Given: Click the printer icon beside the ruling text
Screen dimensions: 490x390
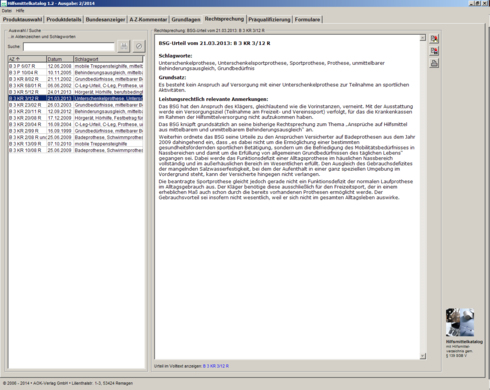Looking at the screenshot, I should point(434,63).
